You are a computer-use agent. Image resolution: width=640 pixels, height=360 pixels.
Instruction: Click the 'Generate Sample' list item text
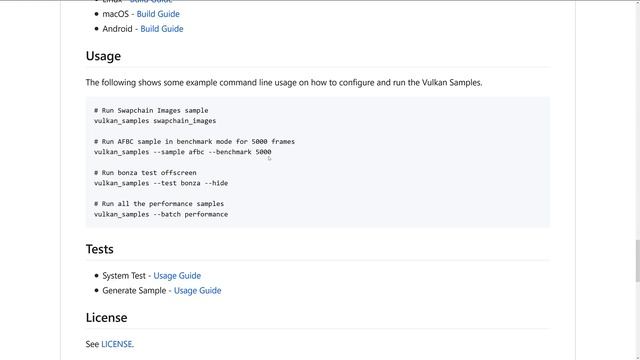coord(134,291)
